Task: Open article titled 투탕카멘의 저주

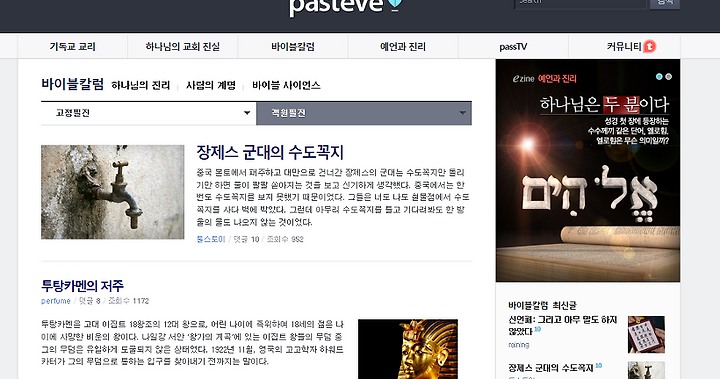Action: [x=83, y=286]
